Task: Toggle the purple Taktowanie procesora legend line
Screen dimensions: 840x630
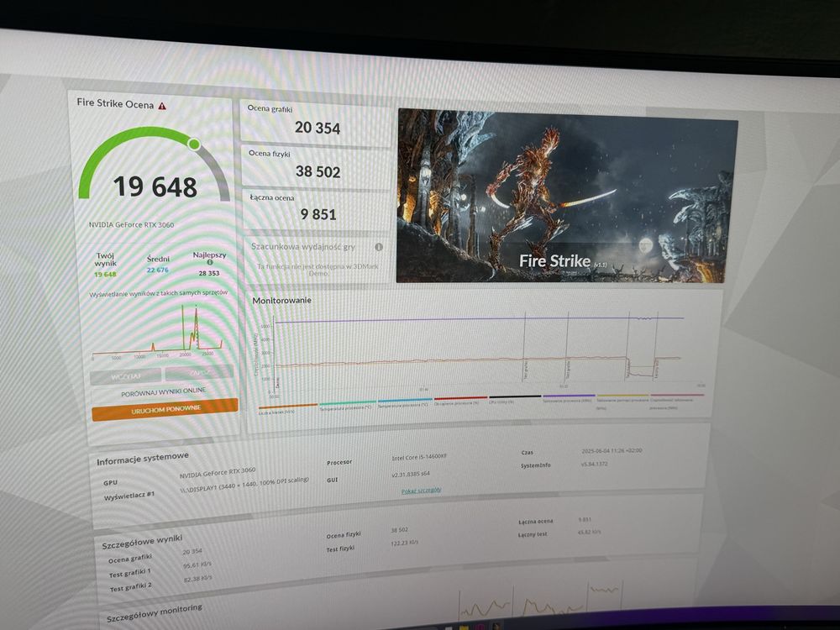Action: pyautogui.click(x=569, y=397)
